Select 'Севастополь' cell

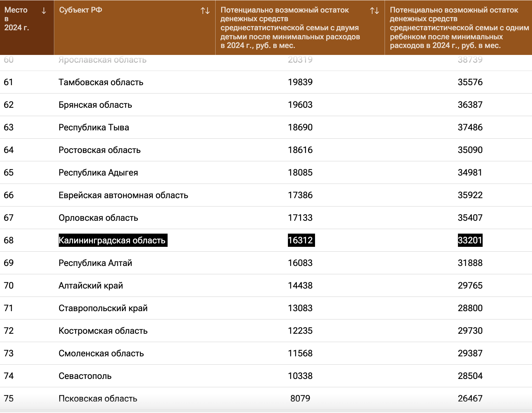click(85, 376)
